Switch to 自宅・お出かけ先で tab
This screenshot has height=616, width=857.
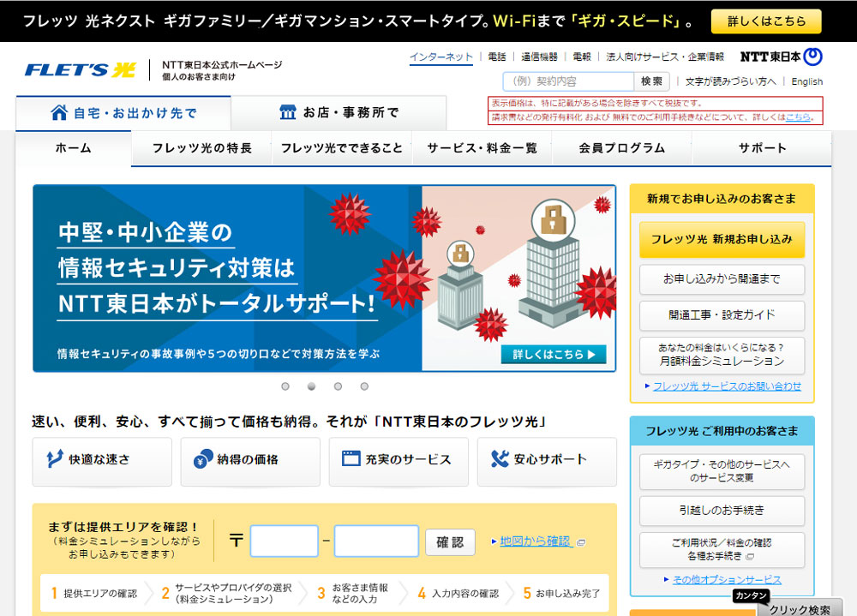tap(123, 113)
